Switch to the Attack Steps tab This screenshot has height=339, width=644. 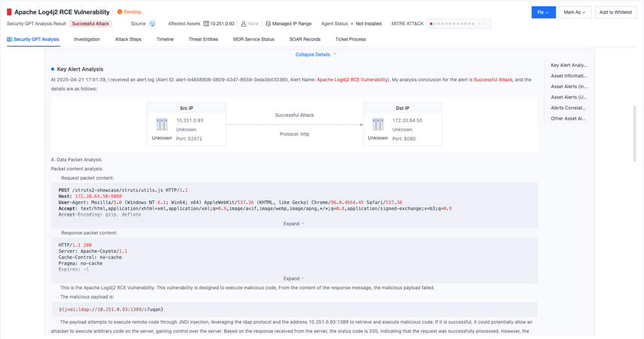(128, 40)
